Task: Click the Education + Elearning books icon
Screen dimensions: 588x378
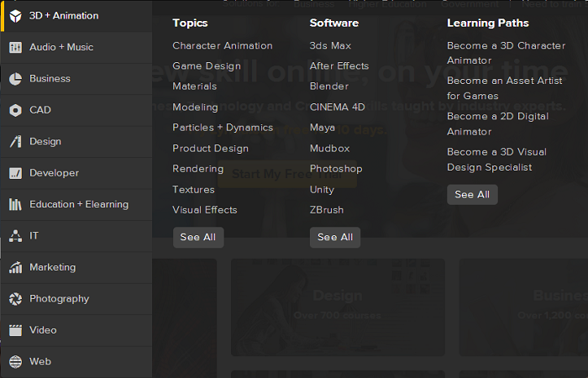Action: point(15,204)
